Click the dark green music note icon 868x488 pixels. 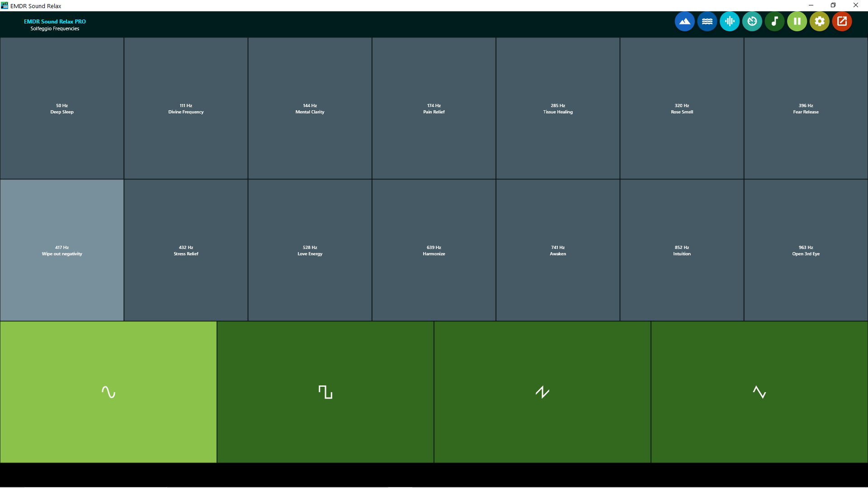click(x=774, y=21)
